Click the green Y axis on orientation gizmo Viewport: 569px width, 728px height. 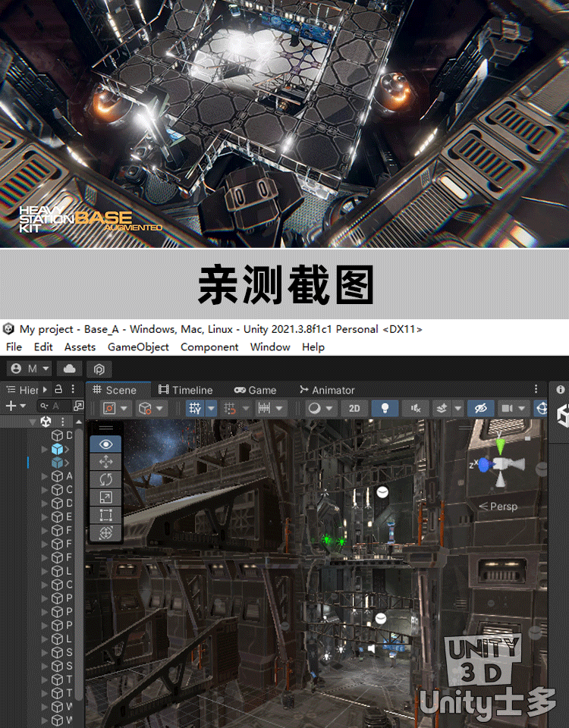click(499, 446)
